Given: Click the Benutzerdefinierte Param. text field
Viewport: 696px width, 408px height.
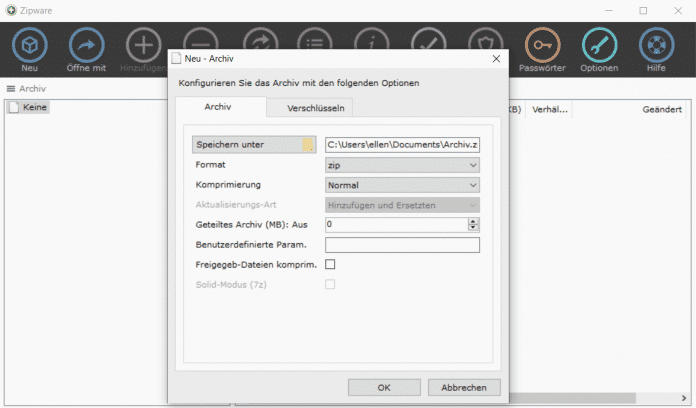Looking at the screenshot, I should [402, 245].
